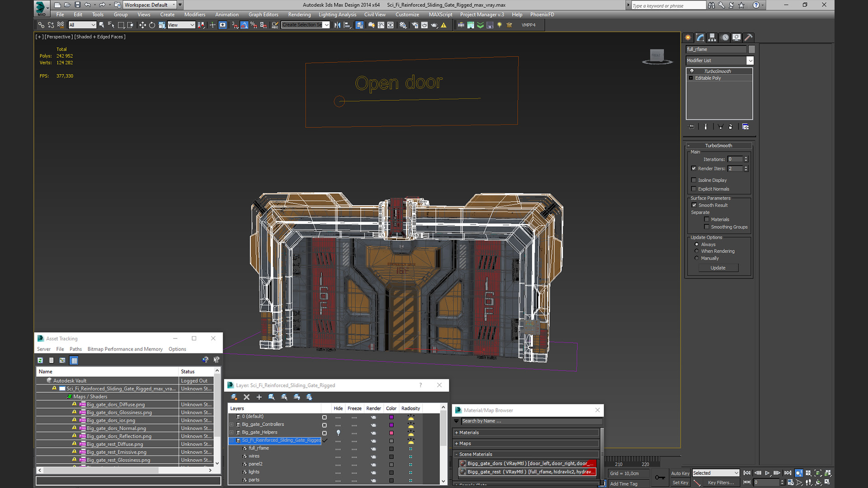Open selection filter All dropdown
Screen dimensions: 868x488
click(x=83, y=25)
